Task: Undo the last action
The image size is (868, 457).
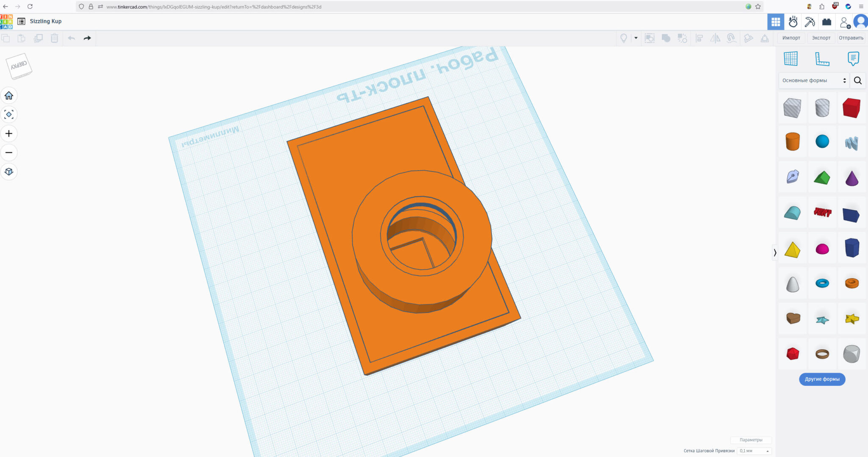Action: 71,38
